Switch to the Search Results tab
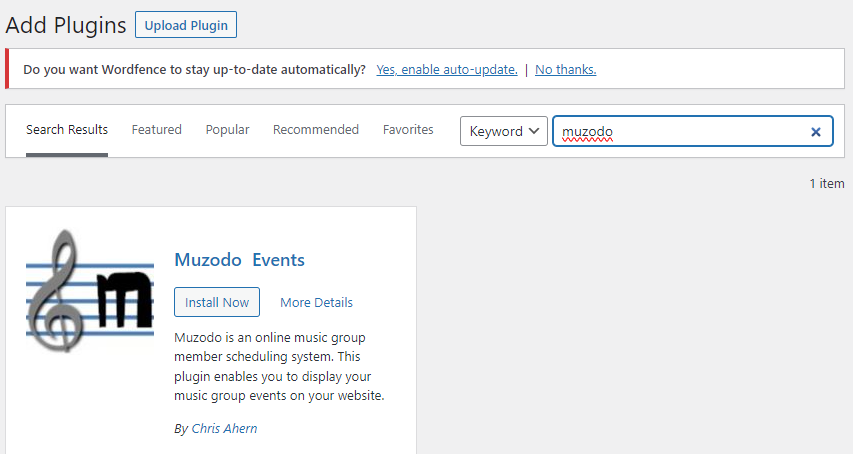Screen dimensions: 853x454 (67, 130)
